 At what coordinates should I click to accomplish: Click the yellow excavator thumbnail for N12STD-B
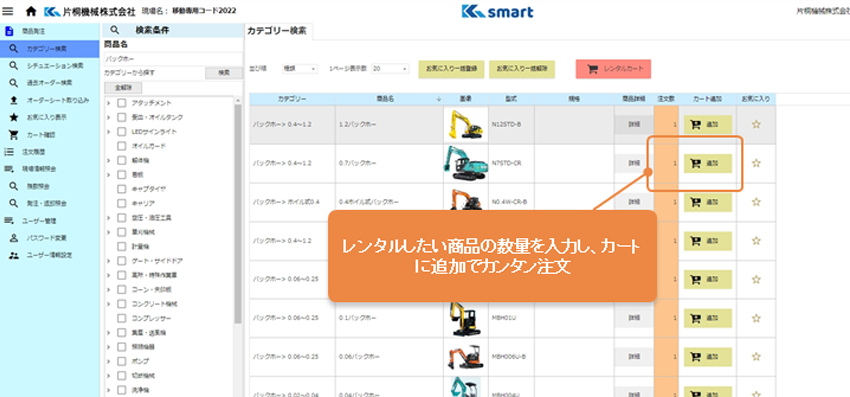click(465, 125)
